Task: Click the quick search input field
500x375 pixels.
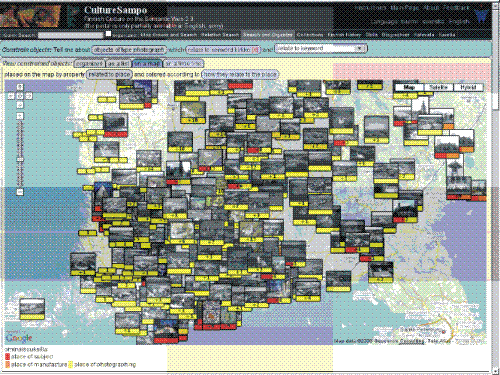Action: click(71, 35)
